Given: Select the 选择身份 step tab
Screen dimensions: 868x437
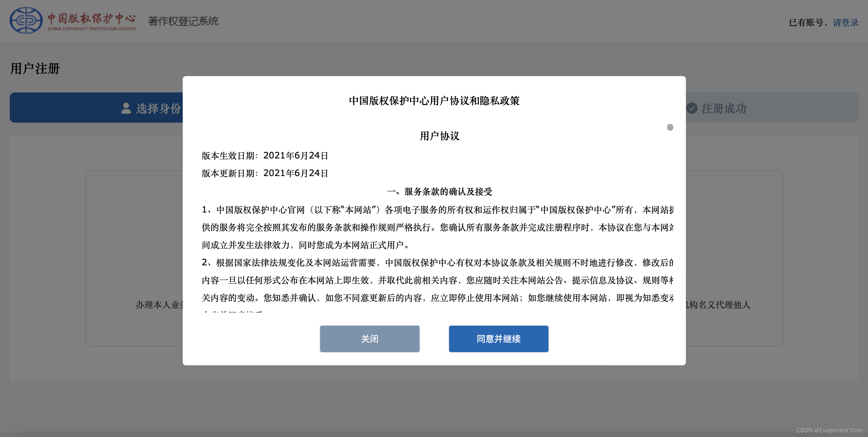Looking at the screenshot, I should pyautogui.click(x=158, y=108).
